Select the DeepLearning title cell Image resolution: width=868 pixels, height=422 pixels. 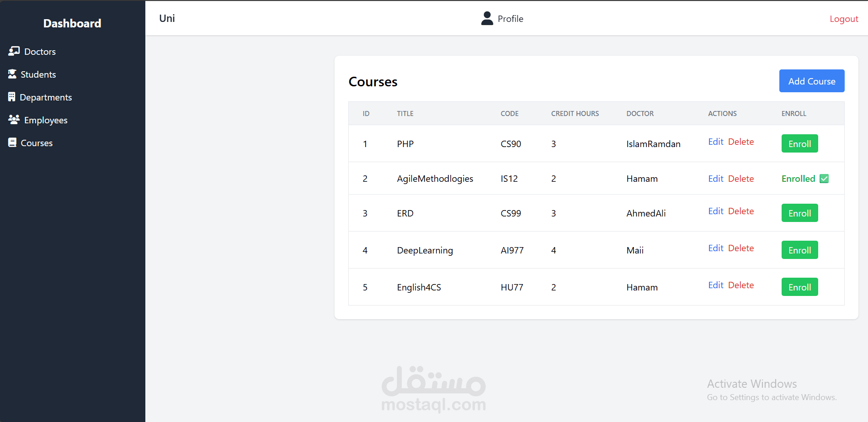tap(425, 250)
